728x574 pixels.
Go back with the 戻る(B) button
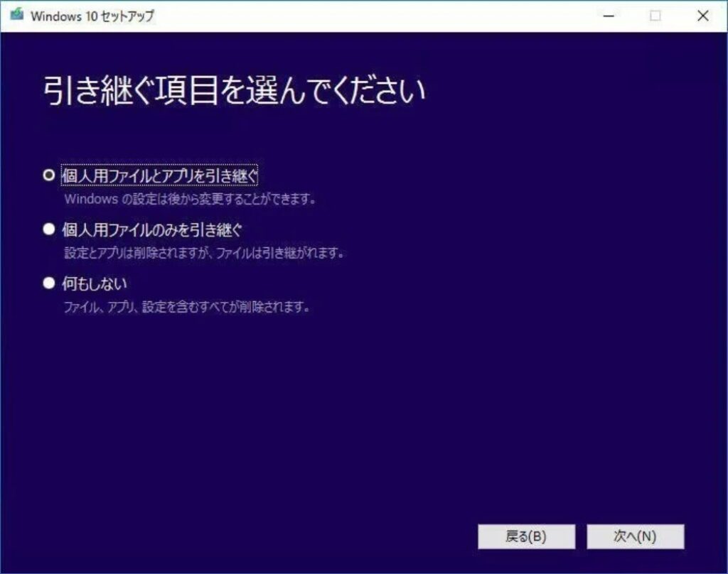(x=527, y=536)
